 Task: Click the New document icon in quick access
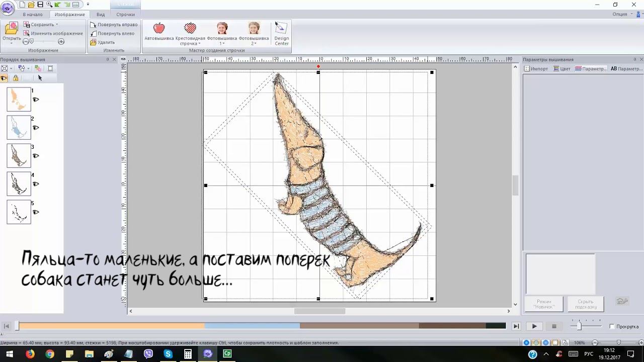tap(22, 5)
